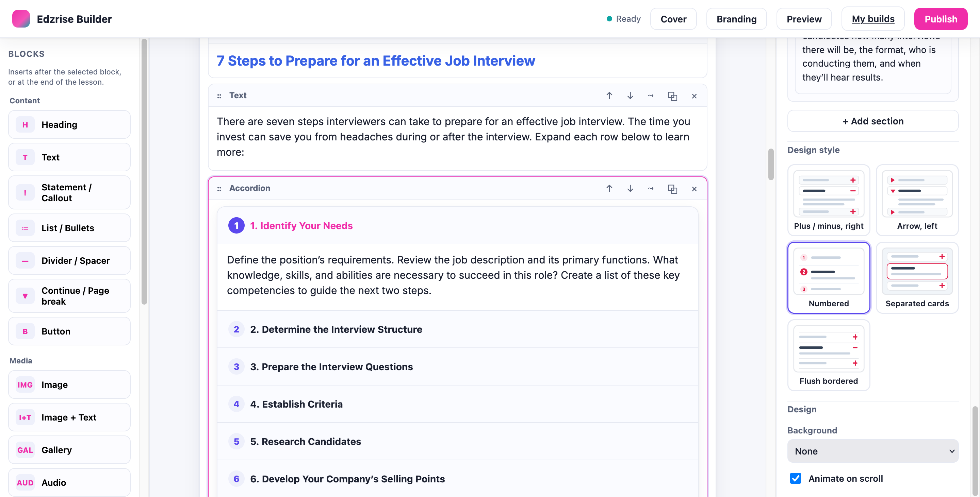
Task: Insert an Image block
Action: pyautogui.click(x=69, y=385)
